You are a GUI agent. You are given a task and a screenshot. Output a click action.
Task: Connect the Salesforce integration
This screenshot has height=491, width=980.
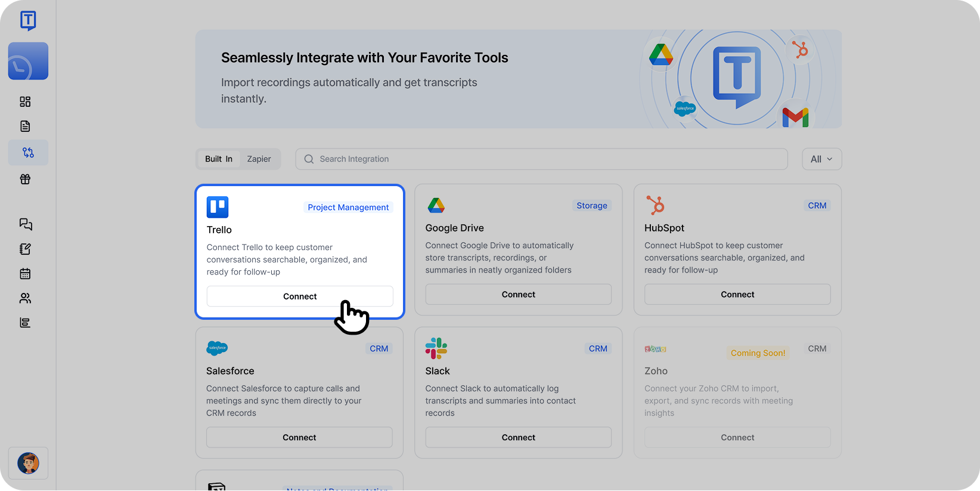pos(299,437)
